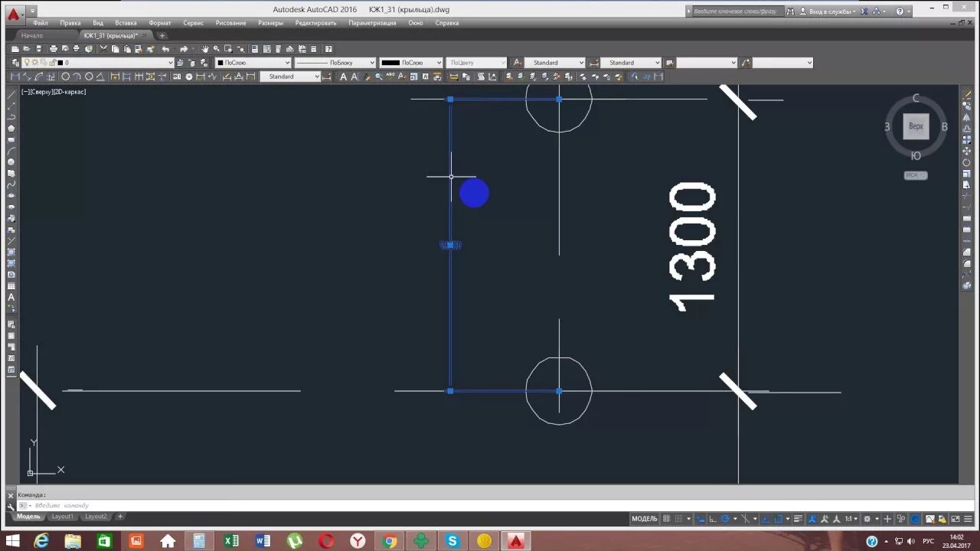This screenshot has height=551, width=980.
Task: Click the AutoCAD application menu logo
Action: (13, 13)
